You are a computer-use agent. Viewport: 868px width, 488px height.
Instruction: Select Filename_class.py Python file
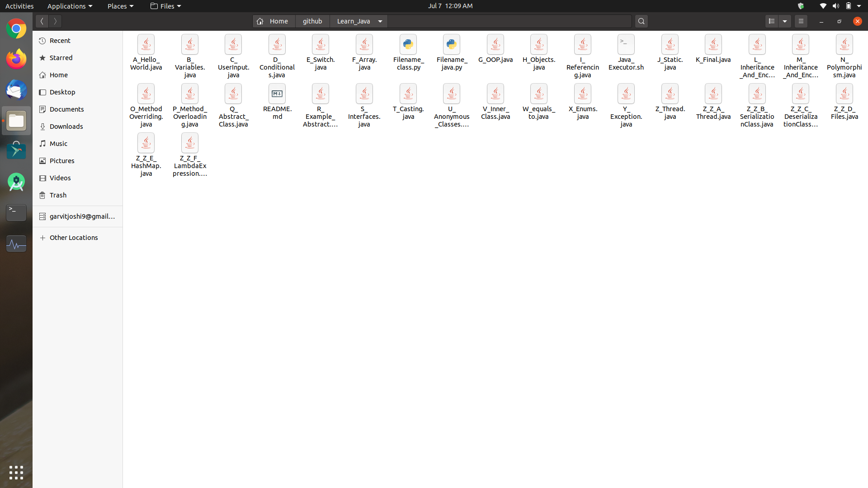click(x=408, y=45)
